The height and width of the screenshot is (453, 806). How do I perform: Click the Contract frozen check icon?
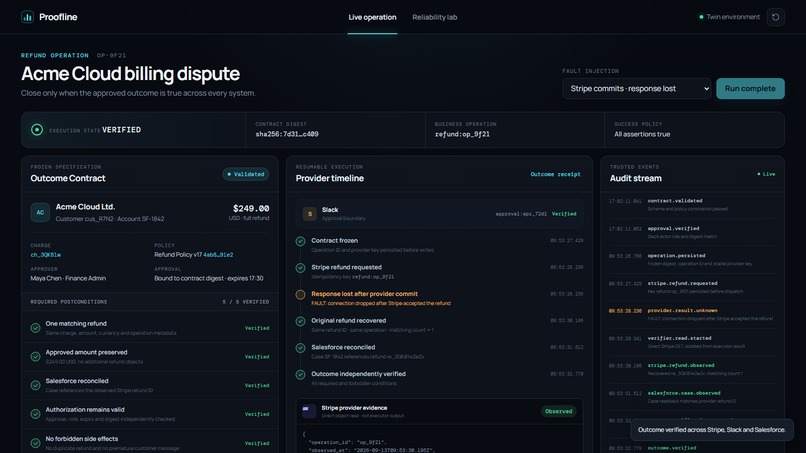pyautogui.click(x=300, y=241)
